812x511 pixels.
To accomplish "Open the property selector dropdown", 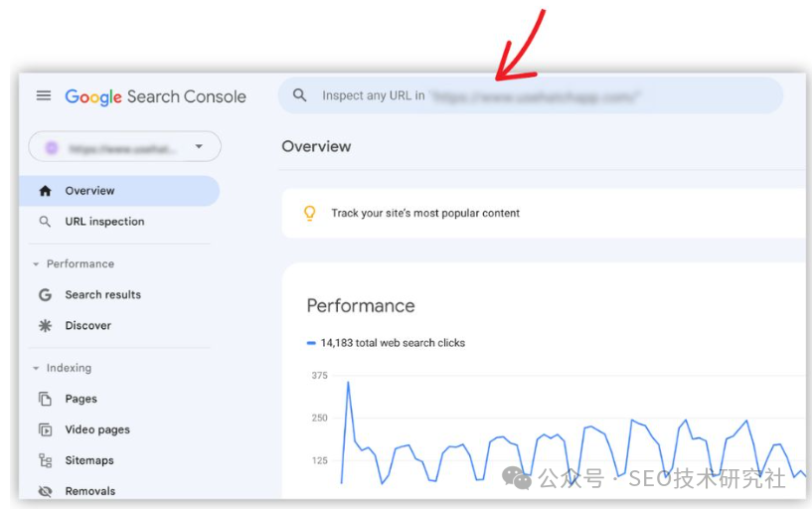I will 125,147.
